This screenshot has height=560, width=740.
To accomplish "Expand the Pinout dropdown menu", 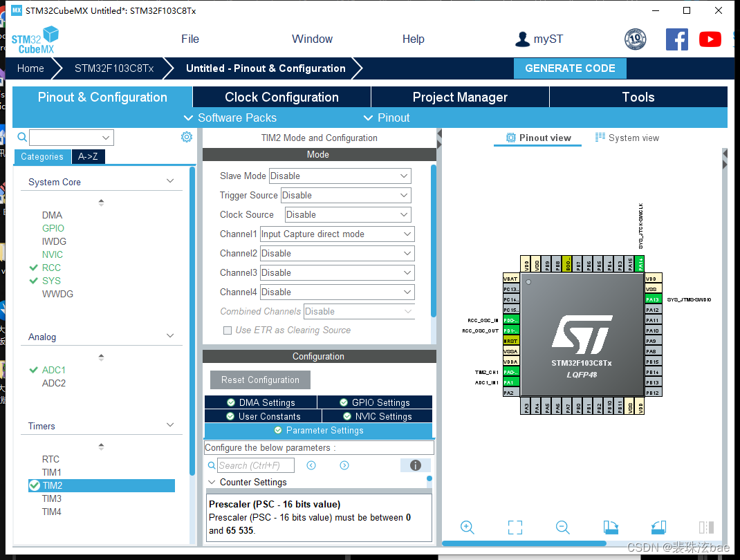I will click(x=387, y=118).
